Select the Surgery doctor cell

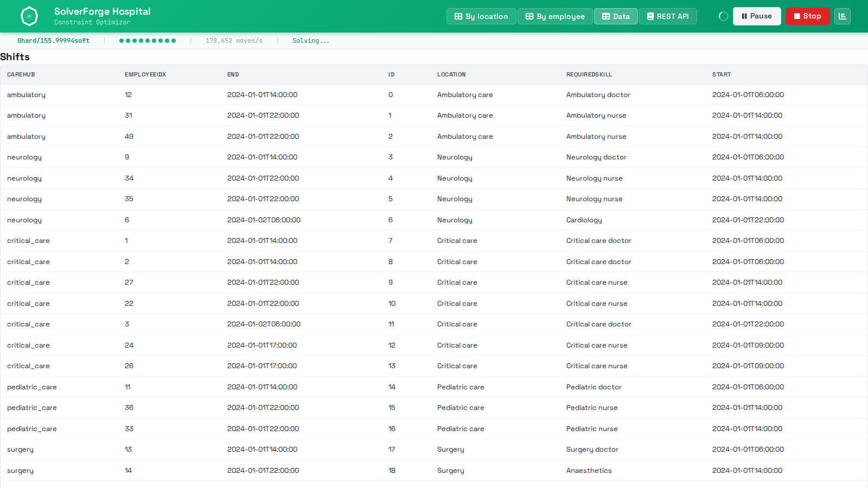tap(592, 450)
